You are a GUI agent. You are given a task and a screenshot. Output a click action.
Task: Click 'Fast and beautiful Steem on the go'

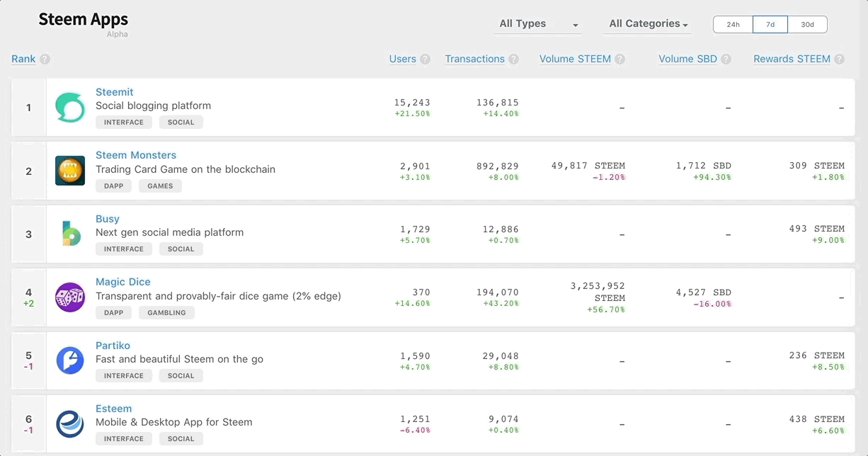click(x=180, y=359)
